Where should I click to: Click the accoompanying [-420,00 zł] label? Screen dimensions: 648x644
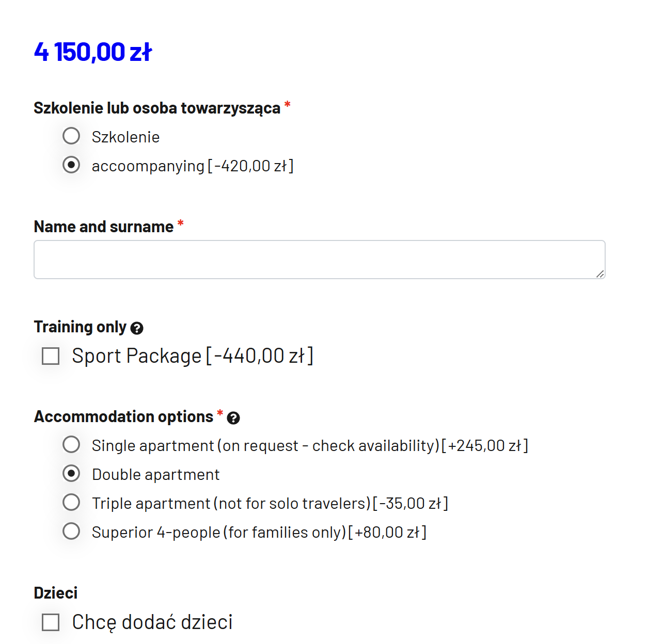[193, 166]
